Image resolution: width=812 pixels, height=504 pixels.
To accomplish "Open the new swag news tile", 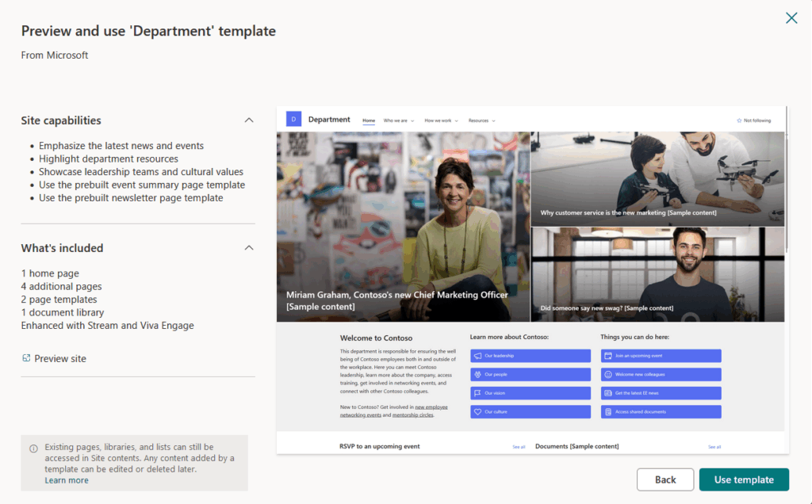I will [x=657, y=275].
